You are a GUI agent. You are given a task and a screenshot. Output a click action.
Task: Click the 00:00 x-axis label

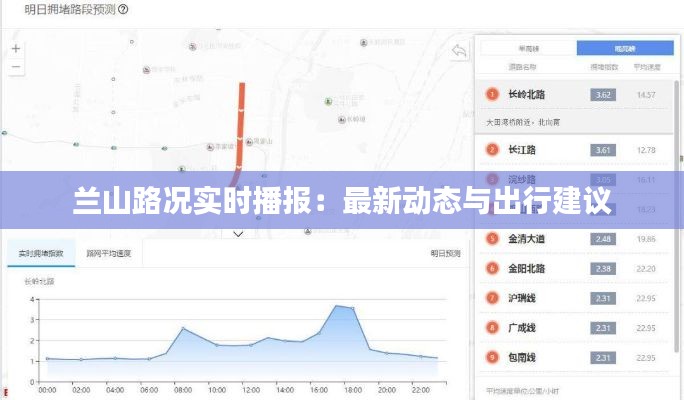(47, 390)
